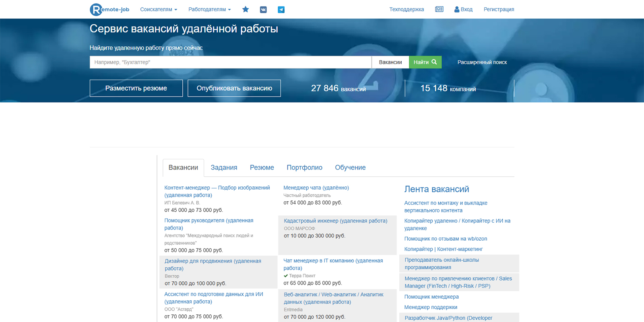
Task: Open Менеджер поддержки feed item
Action: 431,307
